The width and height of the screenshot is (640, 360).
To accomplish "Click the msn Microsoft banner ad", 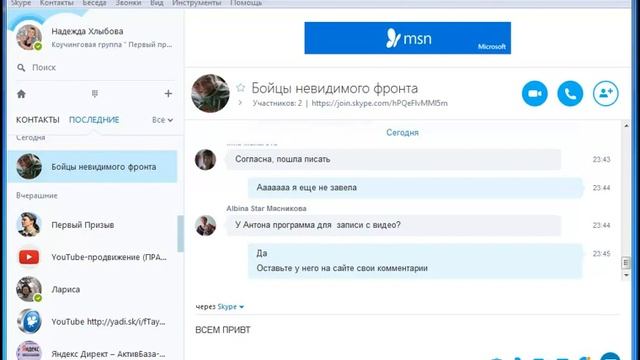I will [407, 38].
